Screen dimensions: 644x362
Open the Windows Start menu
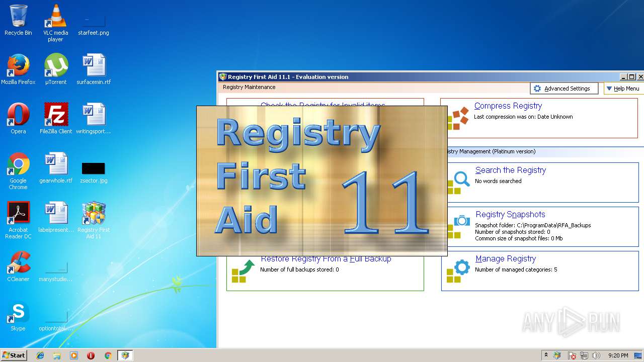tap(14, 355)
